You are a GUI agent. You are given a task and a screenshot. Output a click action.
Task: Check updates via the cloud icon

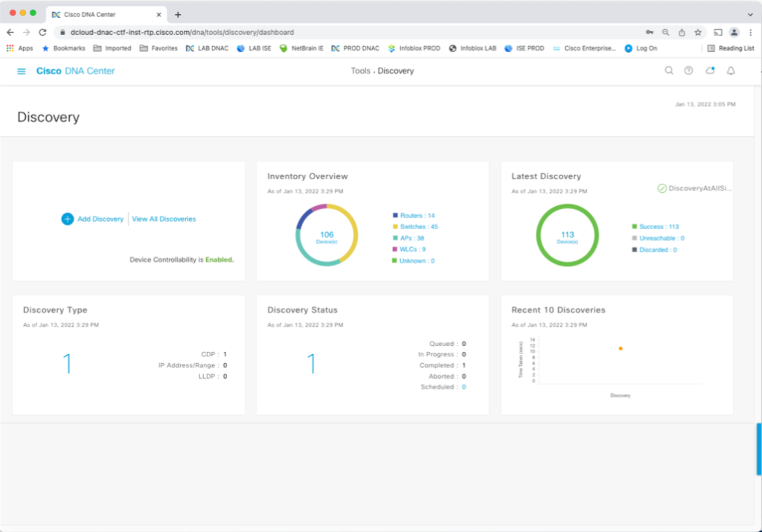click(709, 70)
